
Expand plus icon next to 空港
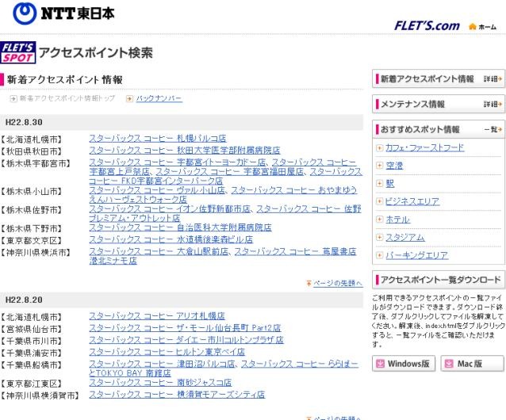pyautogui.click(x=379, y=166)
